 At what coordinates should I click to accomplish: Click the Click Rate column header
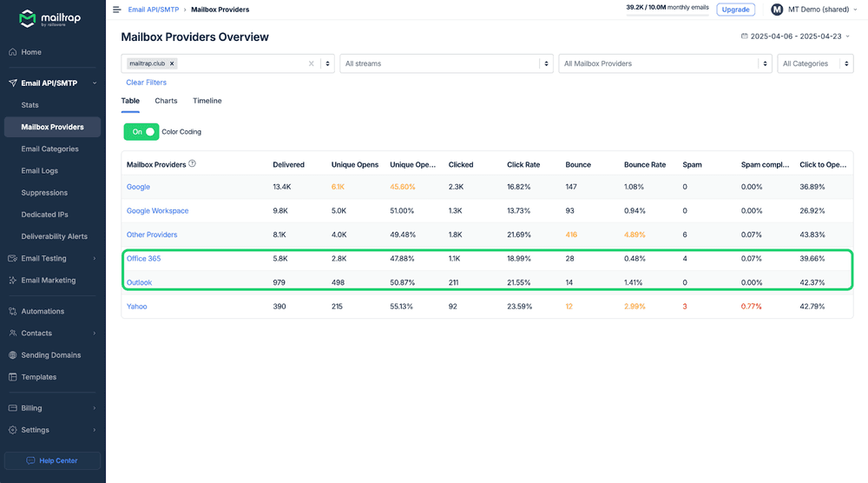coord(523,164)
